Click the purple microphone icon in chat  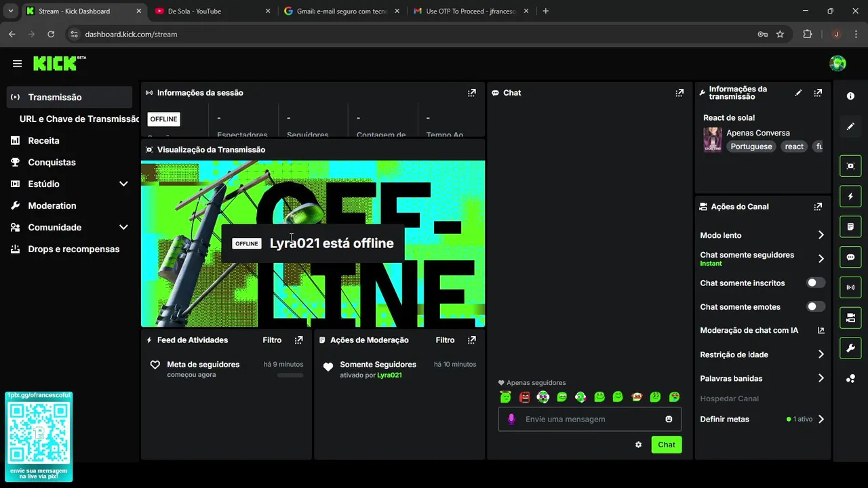point(511,419)
